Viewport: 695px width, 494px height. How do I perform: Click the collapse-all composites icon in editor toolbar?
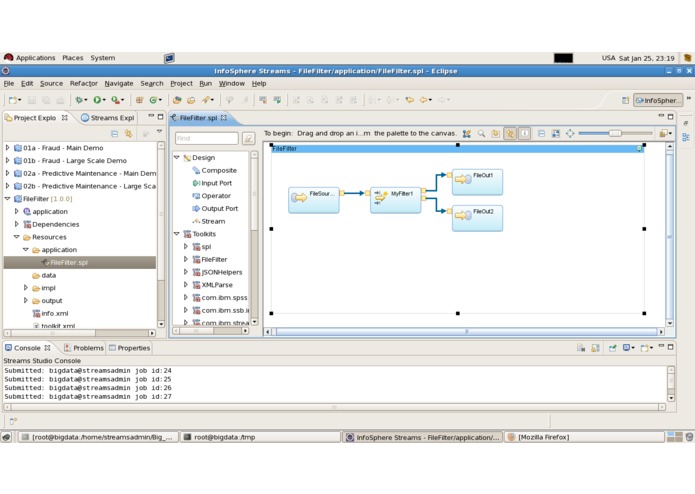(541, 133)
